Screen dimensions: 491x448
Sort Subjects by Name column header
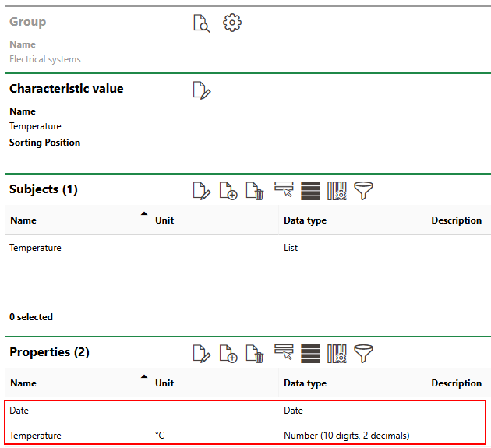coord(23,220)
